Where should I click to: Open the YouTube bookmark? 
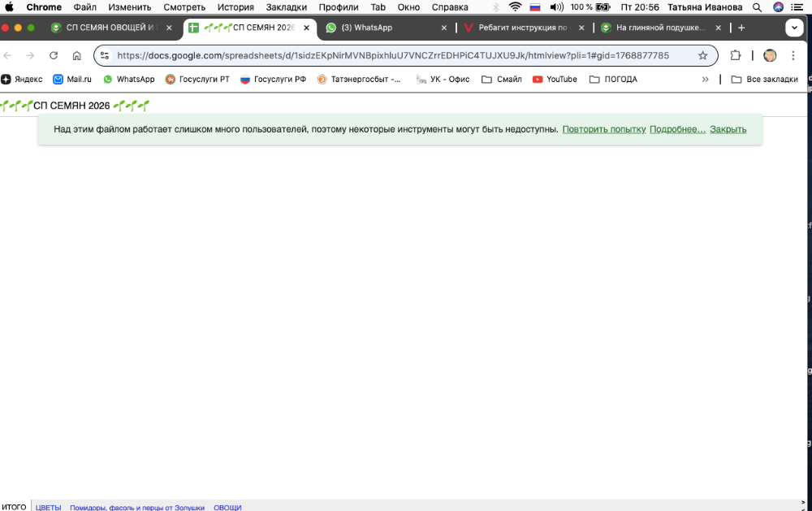coord(555,80)
